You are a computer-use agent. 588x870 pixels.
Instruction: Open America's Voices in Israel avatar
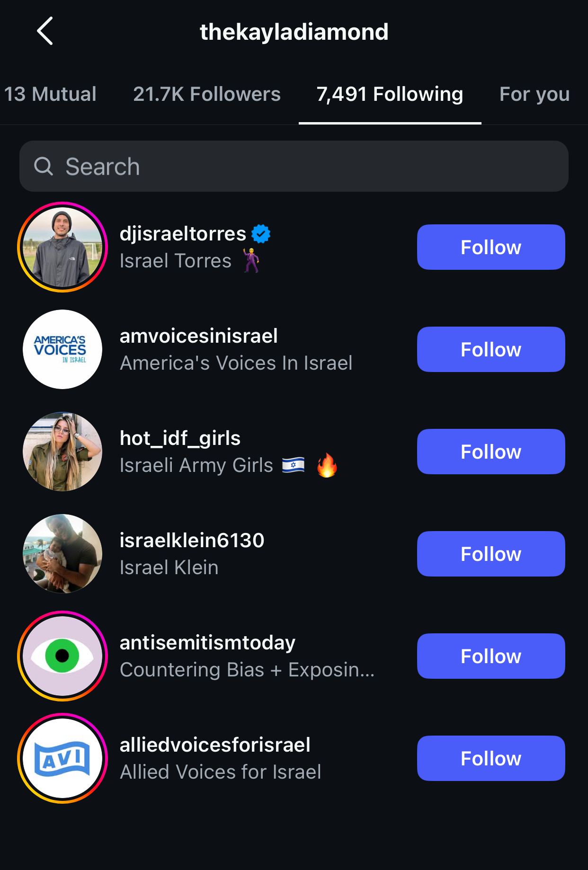coord(62,349)
